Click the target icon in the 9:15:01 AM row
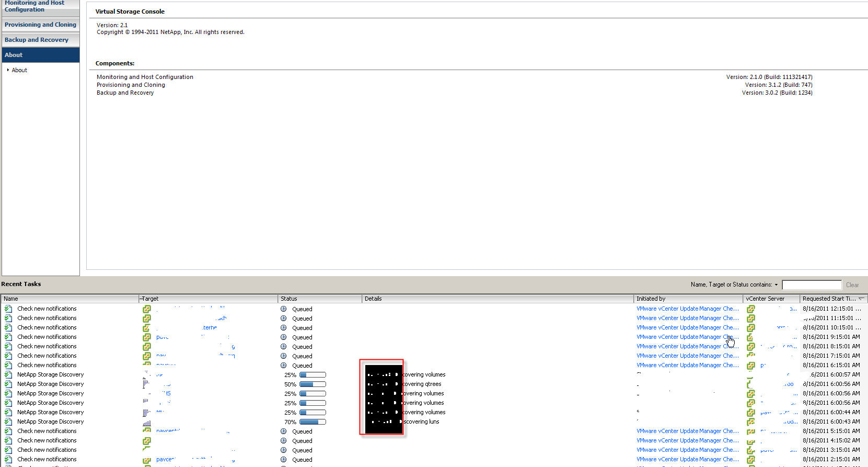This screenshot has height=467, width=868. point(147,337)
